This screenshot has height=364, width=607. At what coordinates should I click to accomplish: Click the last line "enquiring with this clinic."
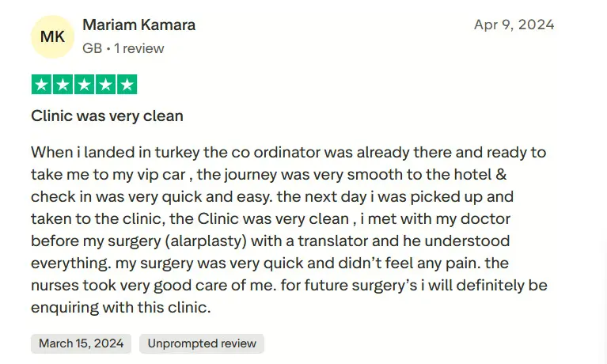click(121, 307)
